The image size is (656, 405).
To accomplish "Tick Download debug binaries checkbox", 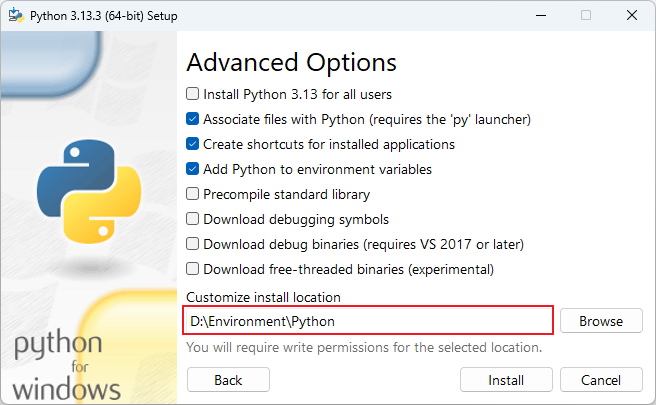I will pyautogui.click(x=193, y=244).
